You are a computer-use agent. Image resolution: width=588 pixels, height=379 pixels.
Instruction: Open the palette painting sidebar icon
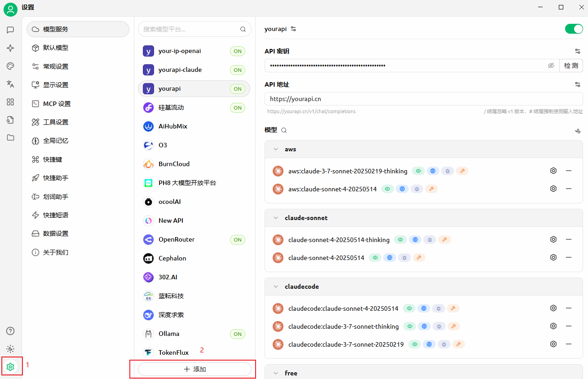coord(10,66)
